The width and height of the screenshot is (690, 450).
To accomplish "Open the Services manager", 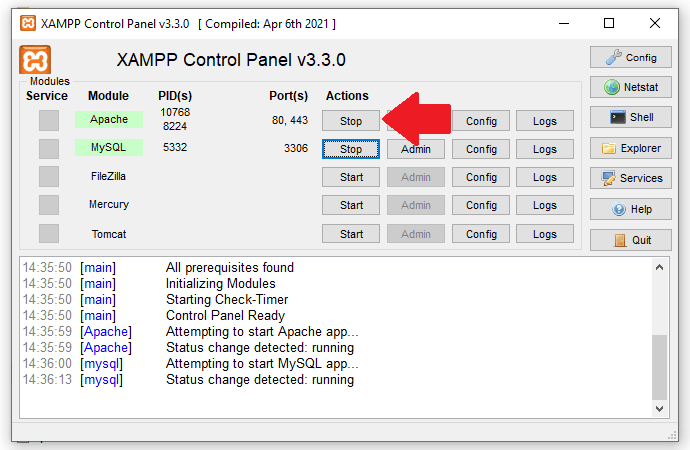I will pos(631,178).
